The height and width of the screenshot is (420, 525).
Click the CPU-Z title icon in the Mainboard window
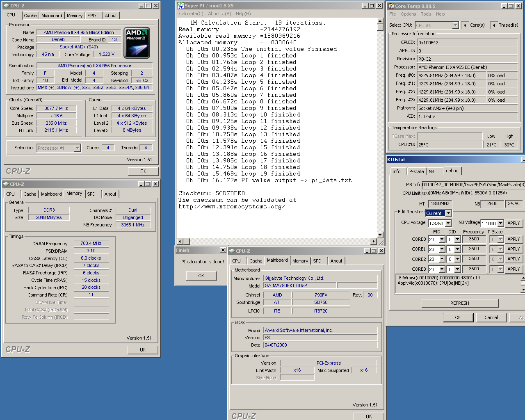(232, 251)
